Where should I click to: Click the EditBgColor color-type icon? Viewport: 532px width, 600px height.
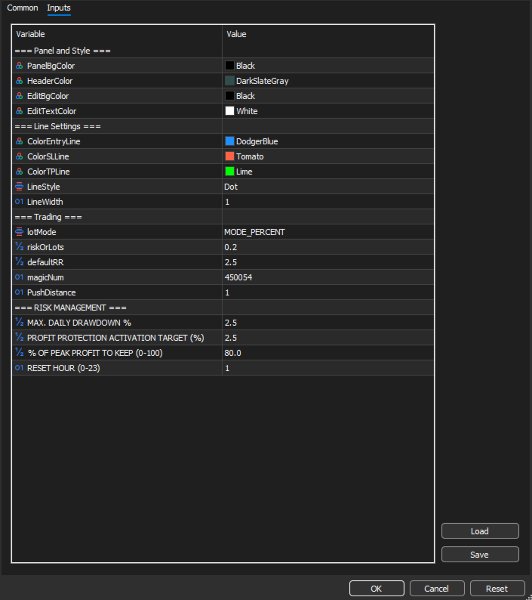tap(19, 96)
